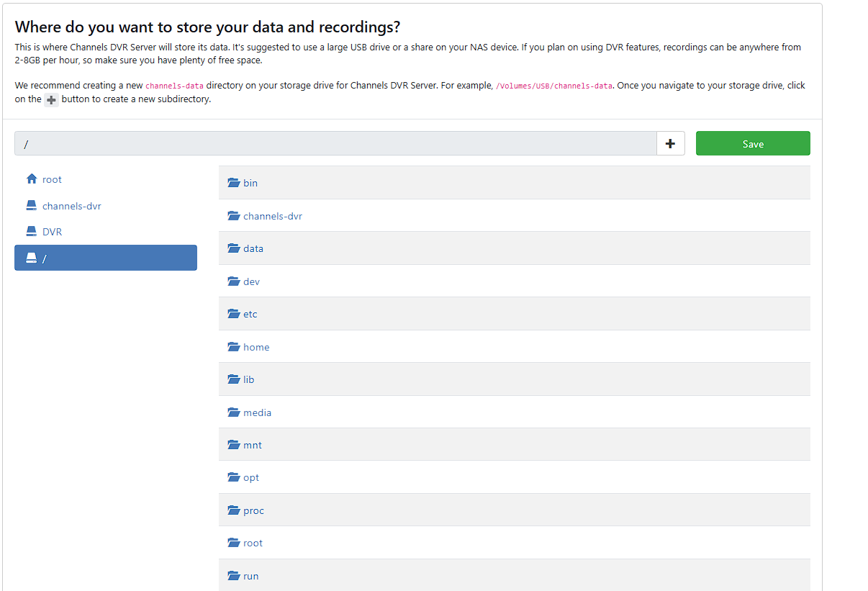Open the media folder
The image size is (868, 591).
click(257, 412)
